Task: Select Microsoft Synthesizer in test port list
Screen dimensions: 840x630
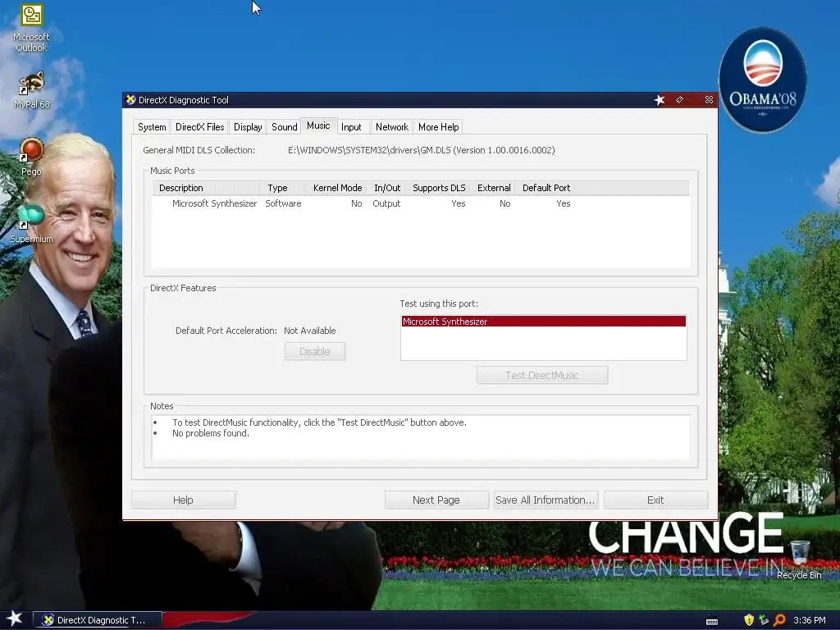Action: (x=543, y=322)
